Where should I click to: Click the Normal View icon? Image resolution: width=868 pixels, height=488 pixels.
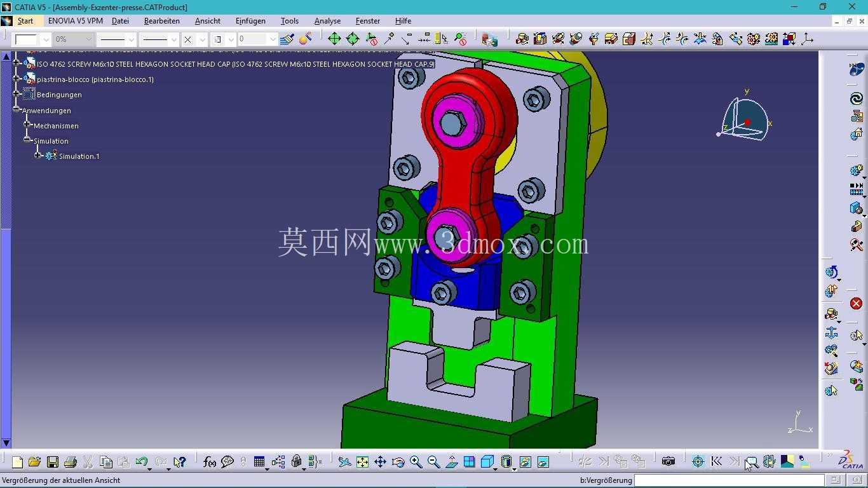click(x=451, y=462)
